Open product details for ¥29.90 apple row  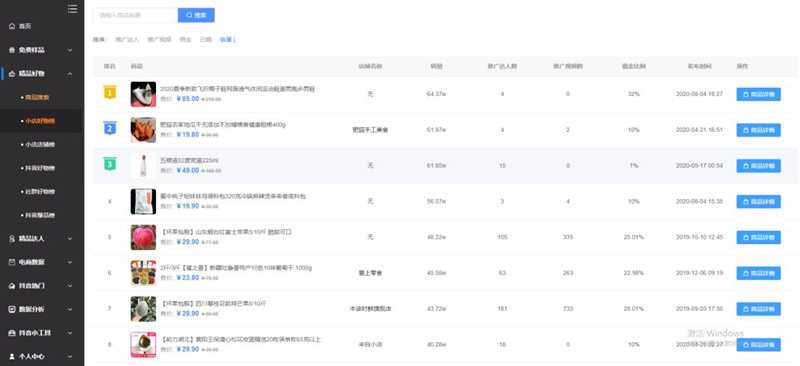pos(758,237)
